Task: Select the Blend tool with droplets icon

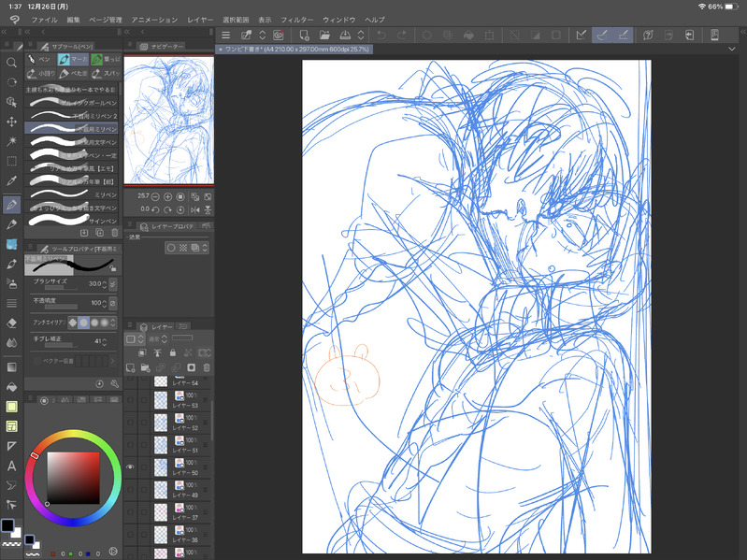Action: [x=11, y=343]
